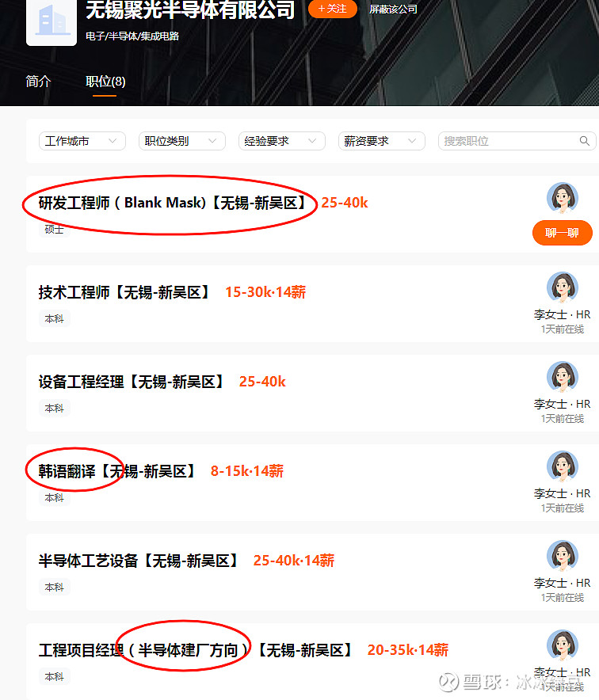
Task: Click the company building logo icon
Action: point(52,21)
